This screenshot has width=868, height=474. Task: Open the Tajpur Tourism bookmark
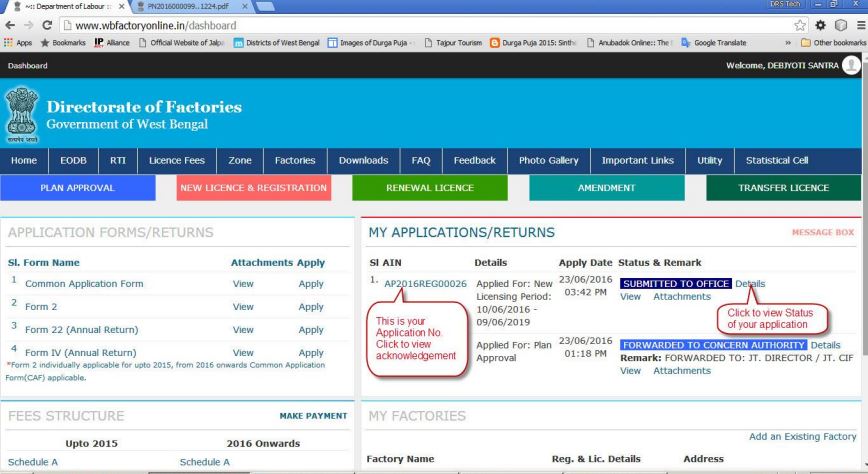coord(453,43)
